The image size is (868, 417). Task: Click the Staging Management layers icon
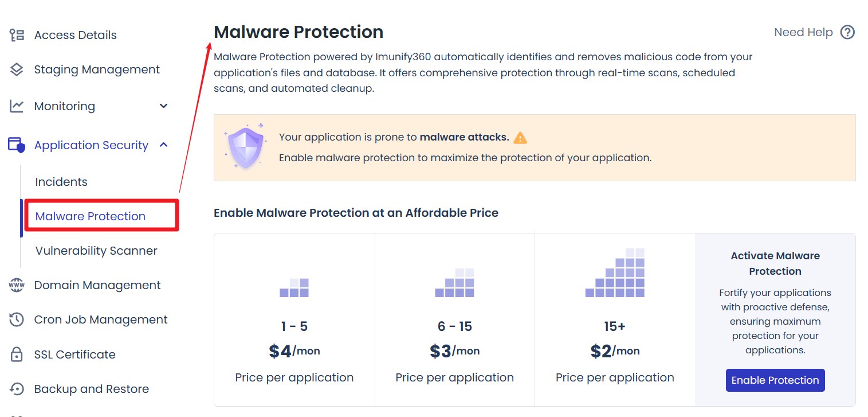tap(17, 69)
